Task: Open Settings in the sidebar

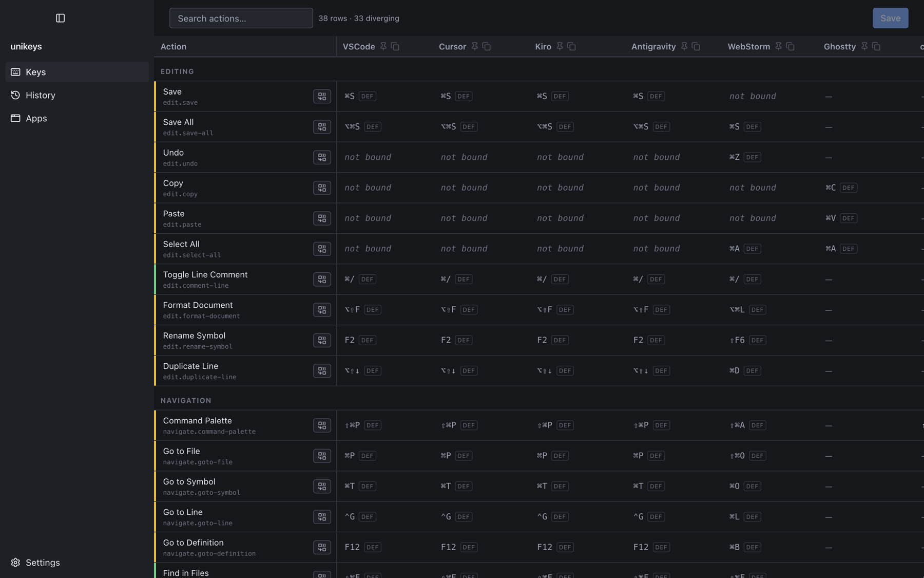Action: (x=77, y=563)
